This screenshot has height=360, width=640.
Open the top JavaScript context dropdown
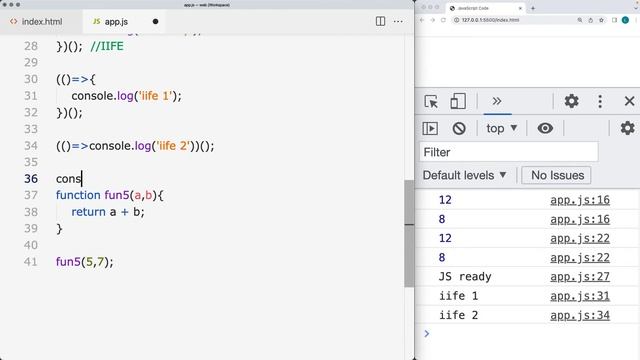(502, 128)
